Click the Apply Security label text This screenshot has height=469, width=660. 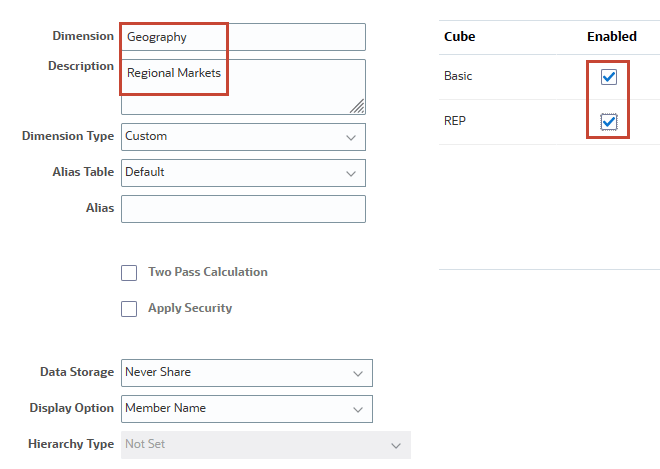190,308
